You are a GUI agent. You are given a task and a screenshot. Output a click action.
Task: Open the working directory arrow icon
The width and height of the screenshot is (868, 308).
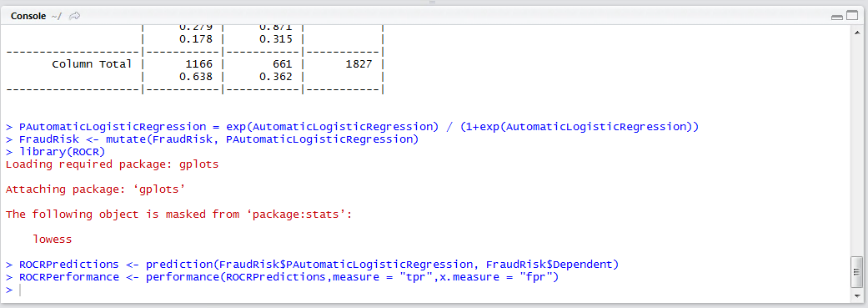click(75, 17)
